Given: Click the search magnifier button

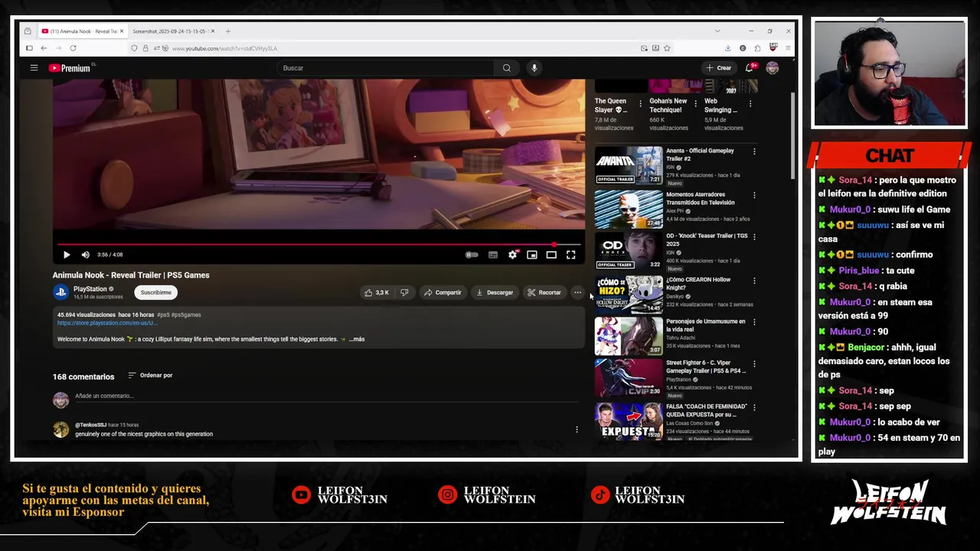Looking at the screenshot, I should click(x=506, y=68).
